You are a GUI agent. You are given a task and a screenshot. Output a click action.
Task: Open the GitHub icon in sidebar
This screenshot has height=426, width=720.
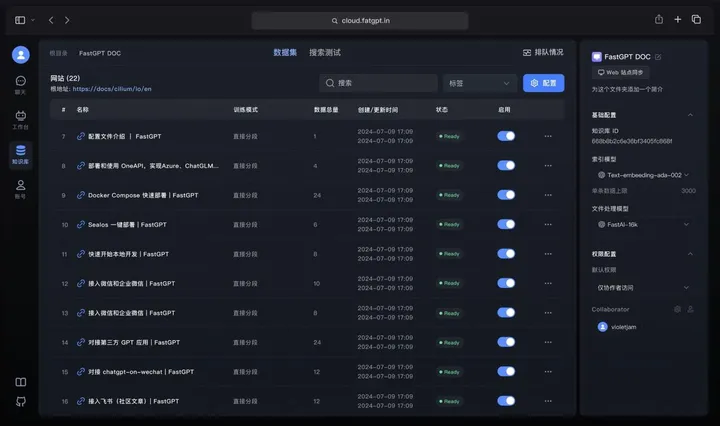tap(21, 402)
